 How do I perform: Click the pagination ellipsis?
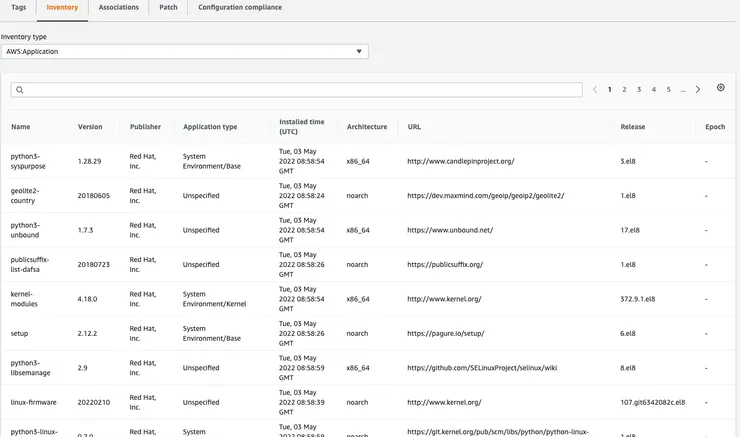pos(683,90)
